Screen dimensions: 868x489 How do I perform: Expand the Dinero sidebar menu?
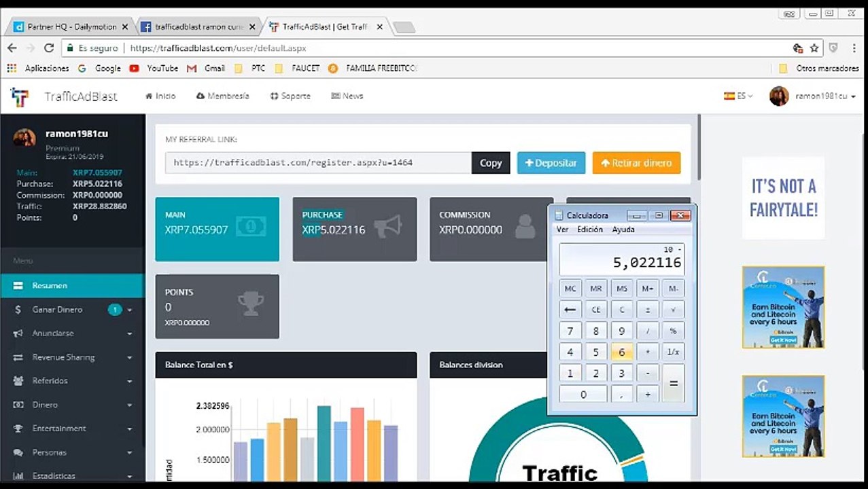(73, 405)
